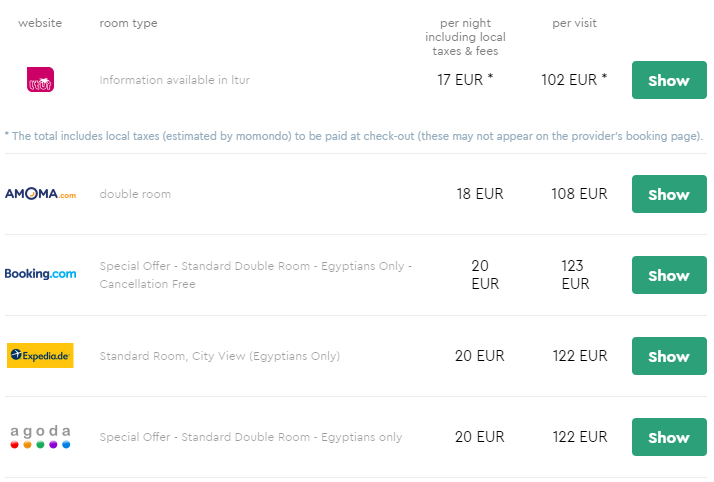This screenshot has width=714, height=482.
Task: Click the Expedia.de yellow logo
Action: click(40, 355)
